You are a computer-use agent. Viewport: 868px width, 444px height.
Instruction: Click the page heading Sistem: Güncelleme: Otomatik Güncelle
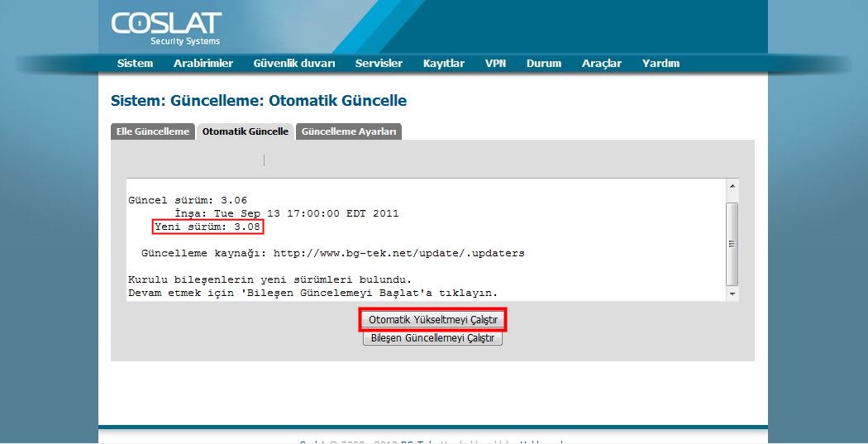[x=259, y=102]
